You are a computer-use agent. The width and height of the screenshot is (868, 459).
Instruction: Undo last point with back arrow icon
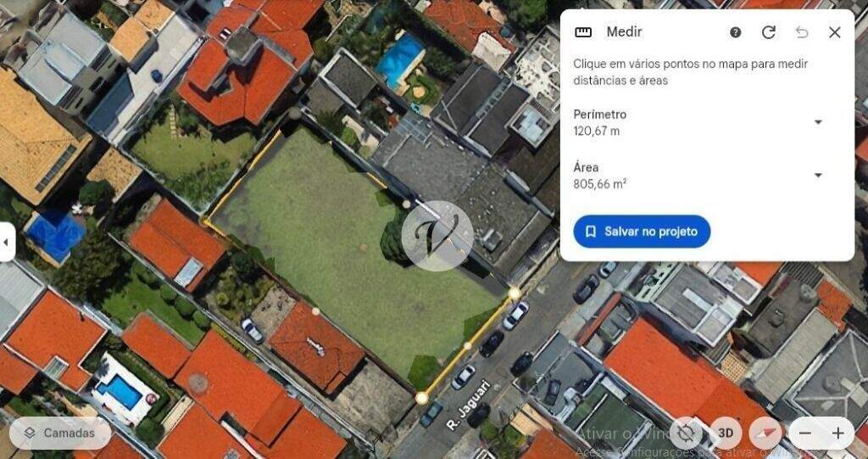802,32
